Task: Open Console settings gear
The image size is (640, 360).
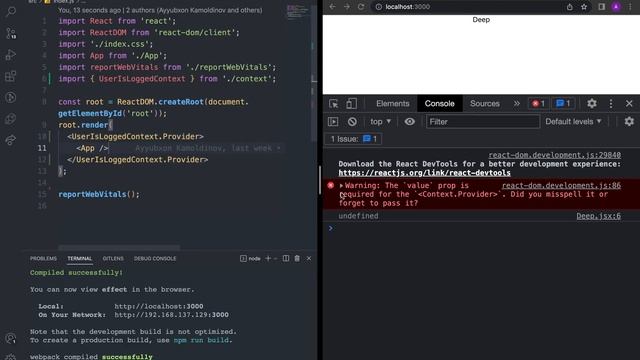Action: (x=629, y=121)
